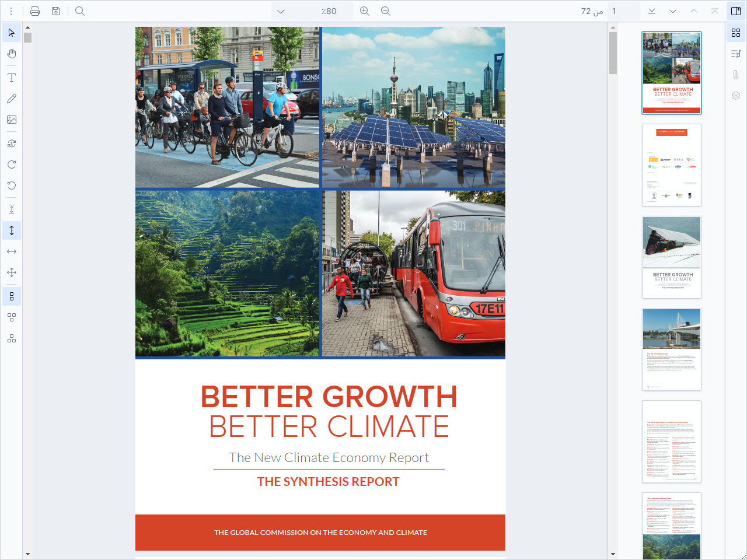Screen dimensions: 747x560
Task: Click the page count '72' label
Action: (586, 11)
